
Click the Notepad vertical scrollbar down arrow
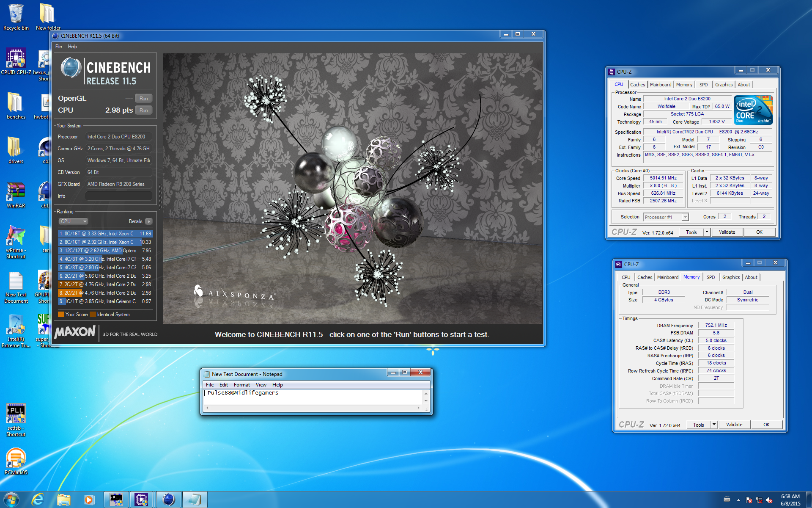426,401
